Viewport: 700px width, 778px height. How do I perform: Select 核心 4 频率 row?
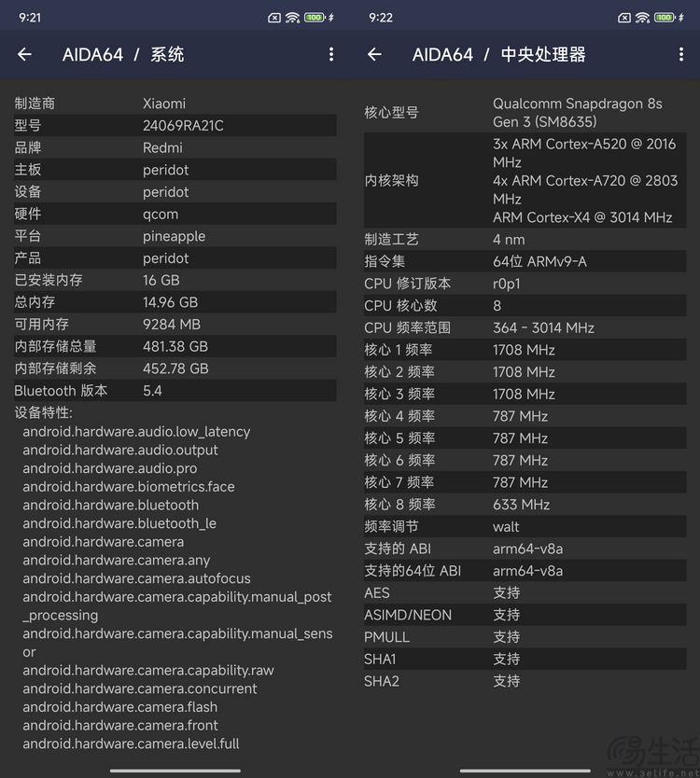(x=525, y=416)
